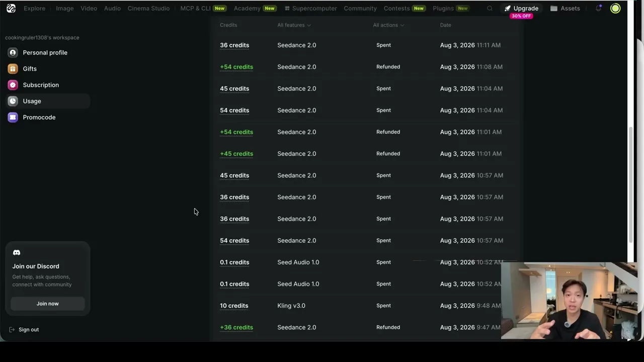Screen dimensions: 644x362
Task: Click the Aug 3, 2026 11:11 AM date
Action: coord(470,45)
